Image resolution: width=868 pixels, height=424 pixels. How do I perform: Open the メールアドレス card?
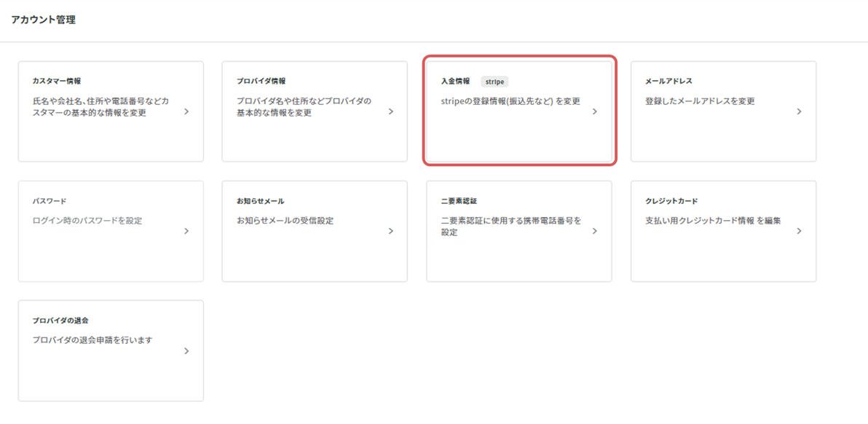[x=724, y=111]
